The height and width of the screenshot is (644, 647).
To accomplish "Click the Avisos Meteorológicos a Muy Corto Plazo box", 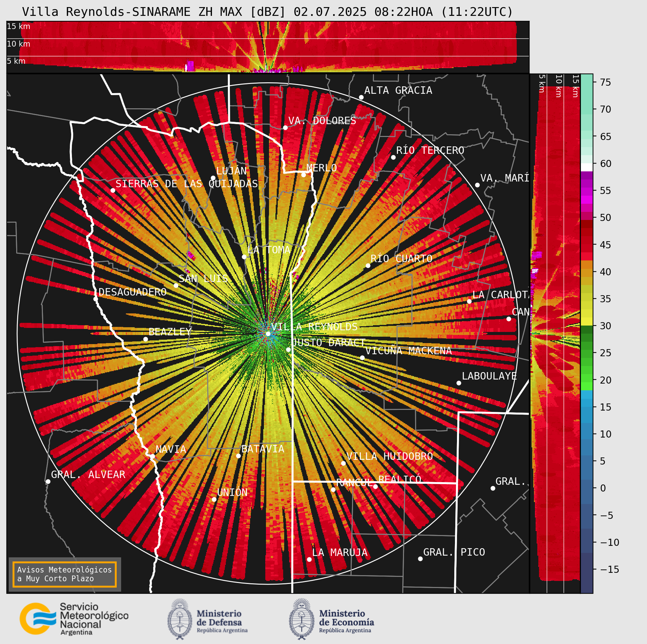I will [x=64, y=574].
